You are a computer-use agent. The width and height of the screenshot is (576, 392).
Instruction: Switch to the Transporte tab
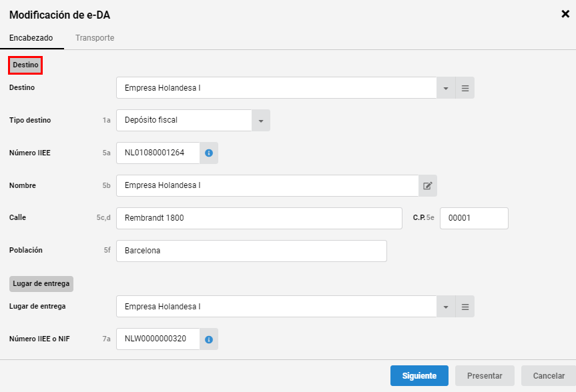pyautogui.click(x=95, y=38)
